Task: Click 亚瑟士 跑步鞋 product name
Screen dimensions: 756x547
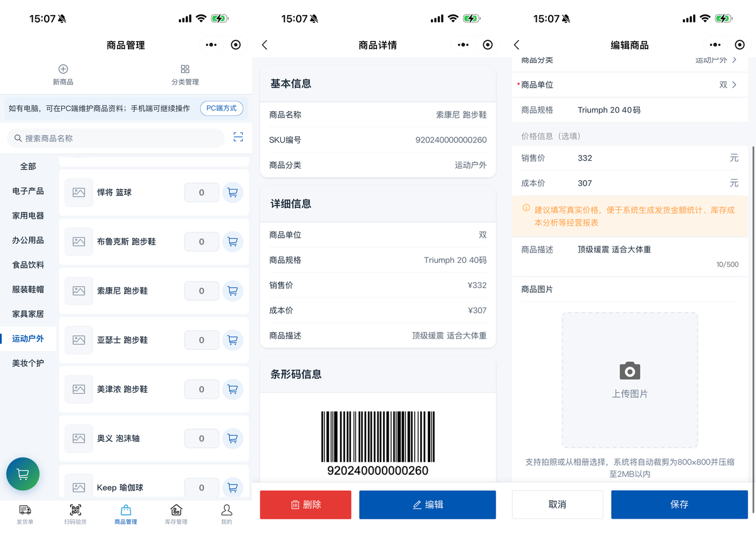Action: pyautogui.click(x=123, y=340)
